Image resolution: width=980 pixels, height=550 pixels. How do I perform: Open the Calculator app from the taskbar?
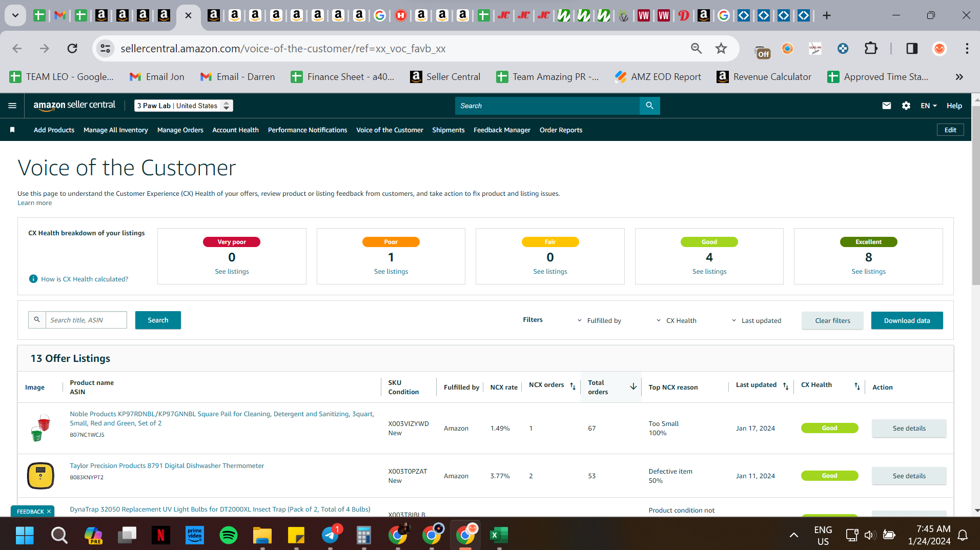tap(363, 535)
